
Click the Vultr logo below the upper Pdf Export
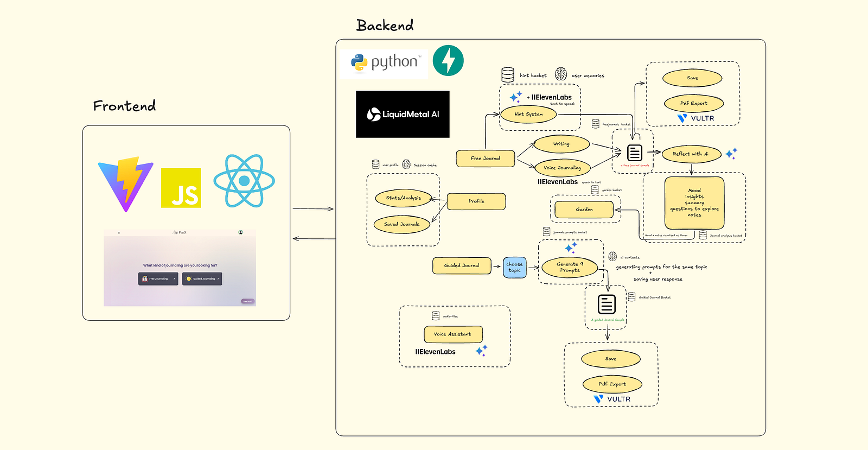[x=696, y=118]
